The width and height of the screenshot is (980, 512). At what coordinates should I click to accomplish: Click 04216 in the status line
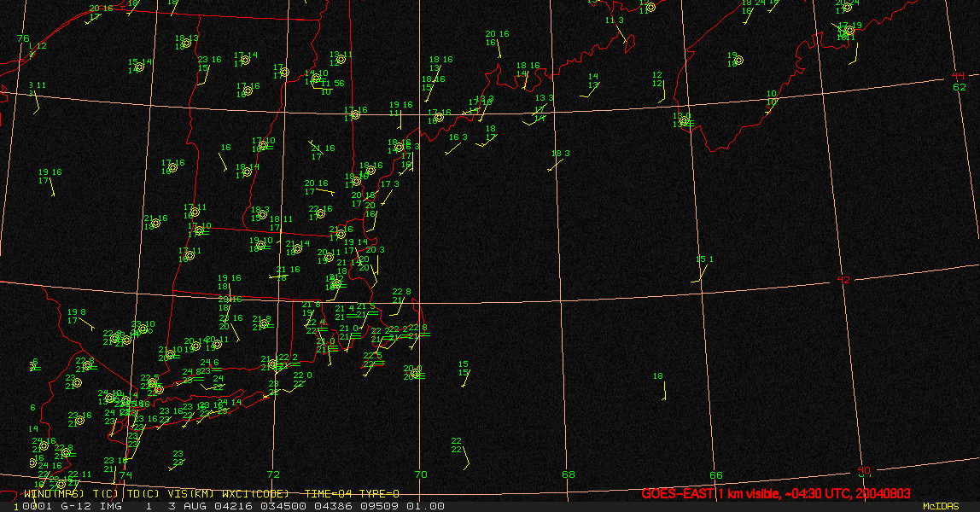[x=233, y=506]
